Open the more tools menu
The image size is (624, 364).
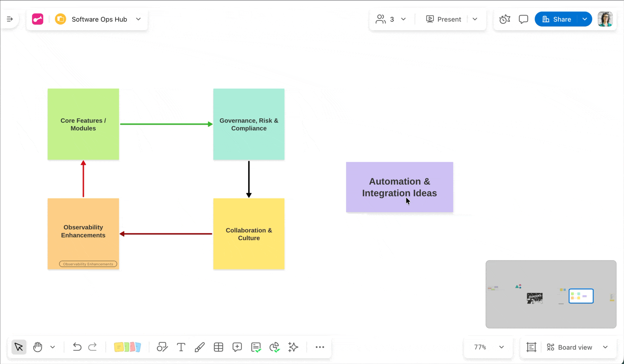[x=320, y=347]
